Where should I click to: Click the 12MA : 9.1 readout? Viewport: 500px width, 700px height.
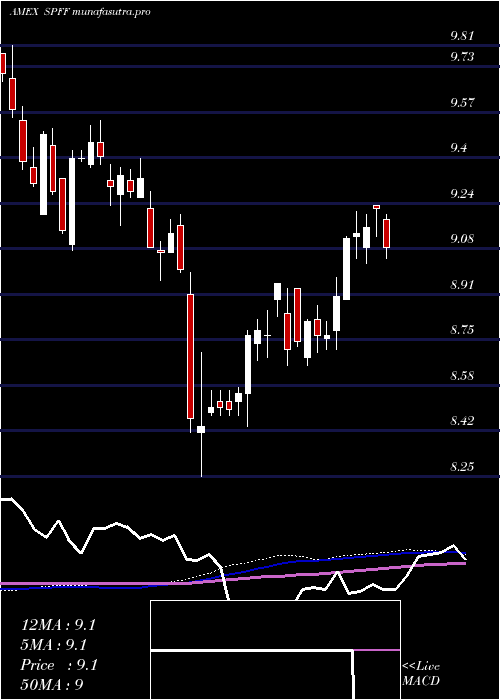click(x=58, y=625)
